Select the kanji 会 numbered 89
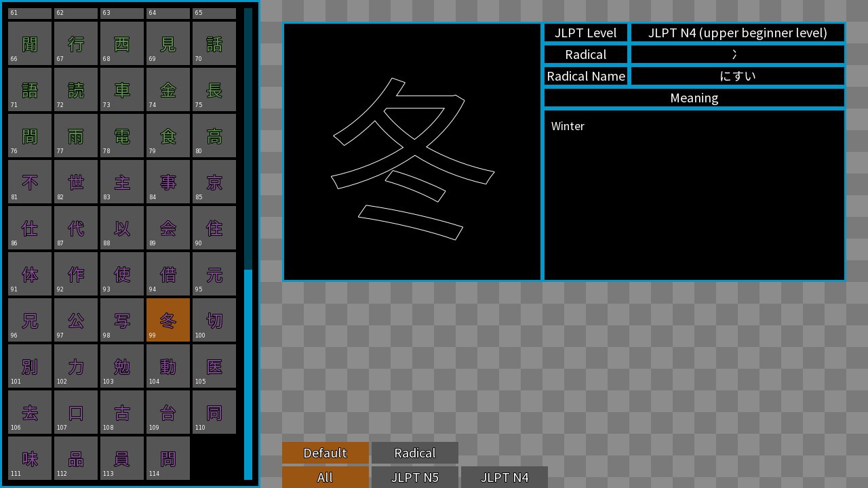The width and height of the screenshot is (868, 488). tap(168, 228)
